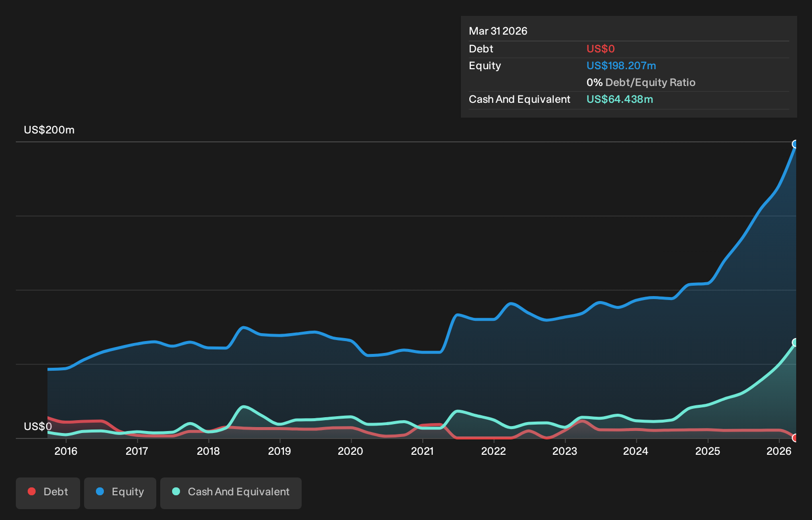812x520 pixels.
Task: Click the 2025 x-axis label
Action: (x=708, y=451)
